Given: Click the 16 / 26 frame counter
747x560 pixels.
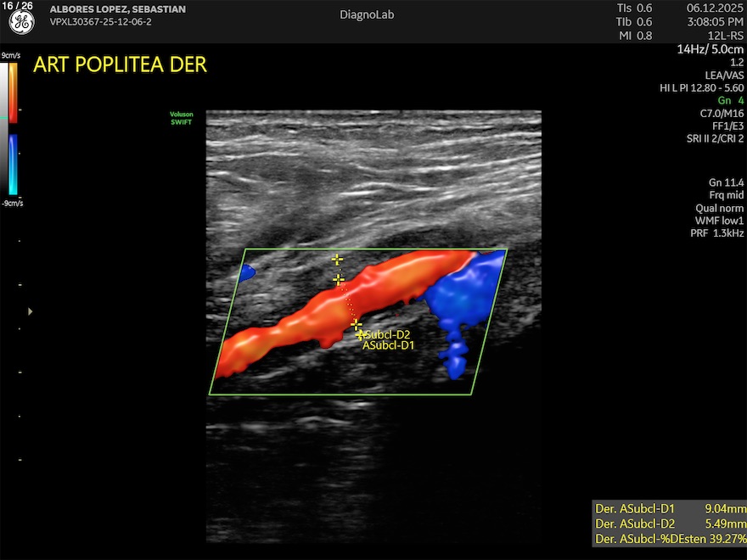Looking at the screenshot, I should click(x=18, y=6).
